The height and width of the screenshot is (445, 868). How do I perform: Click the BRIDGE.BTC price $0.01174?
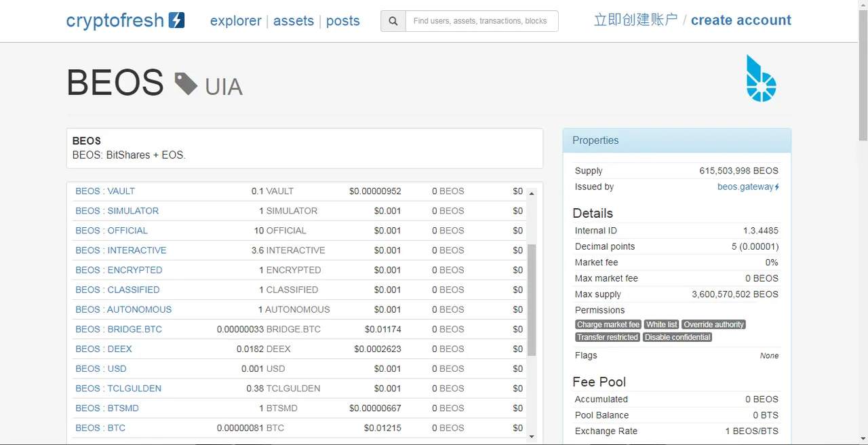click(382, 329)
